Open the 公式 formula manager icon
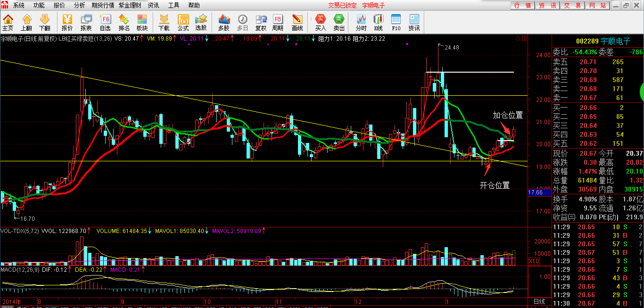This screenshot has height=308, width=644. point(183,22)
